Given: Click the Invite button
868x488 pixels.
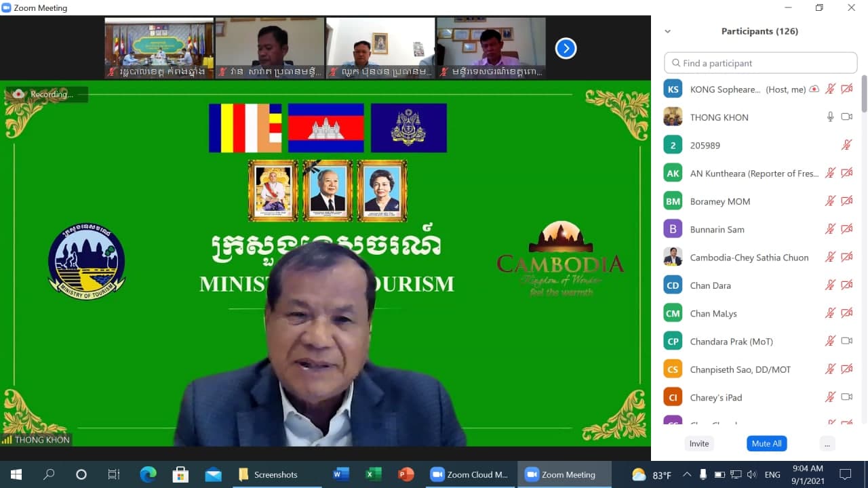Looking at the screenshot, I should 699,443.
